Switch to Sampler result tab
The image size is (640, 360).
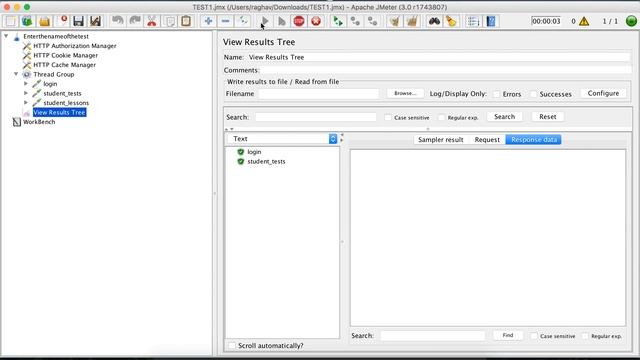(440, 140)
